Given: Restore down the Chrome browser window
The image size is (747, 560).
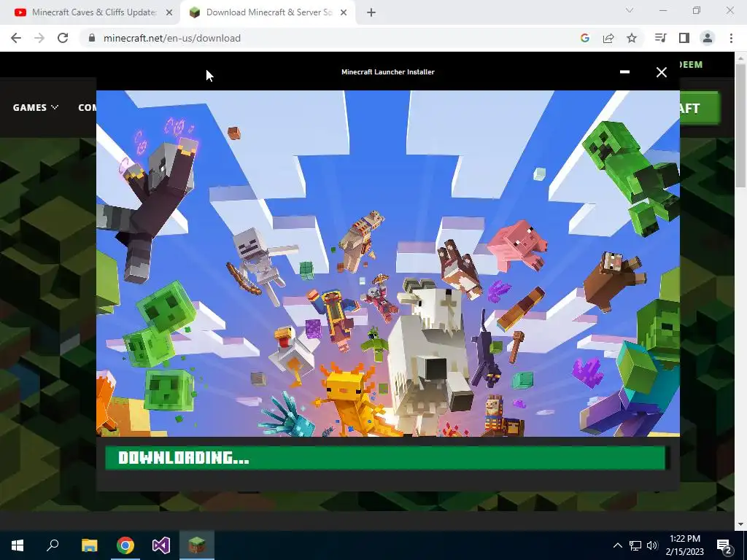Looking at the screenshot, I should pos(697,10).
